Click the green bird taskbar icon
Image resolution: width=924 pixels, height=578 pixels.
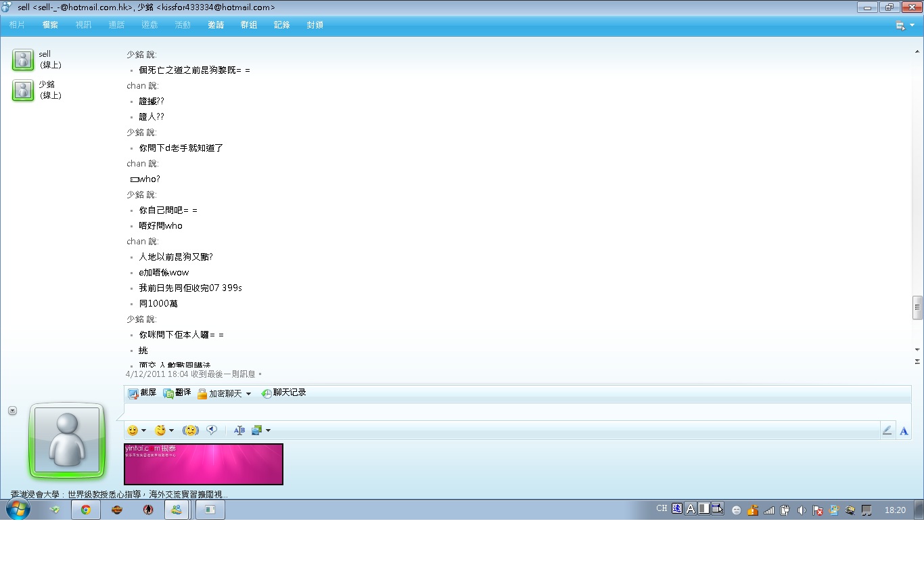[55, 510]
